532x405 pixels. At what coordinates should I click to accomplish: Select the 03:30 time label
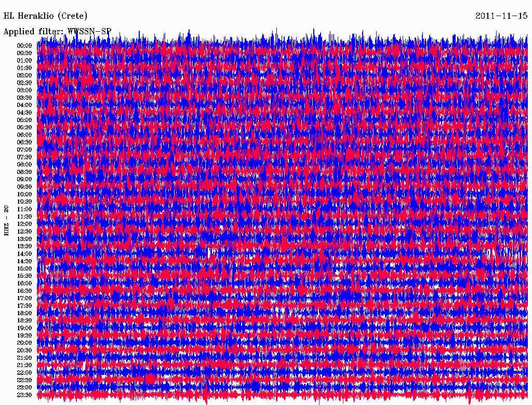tap(24, 98)
